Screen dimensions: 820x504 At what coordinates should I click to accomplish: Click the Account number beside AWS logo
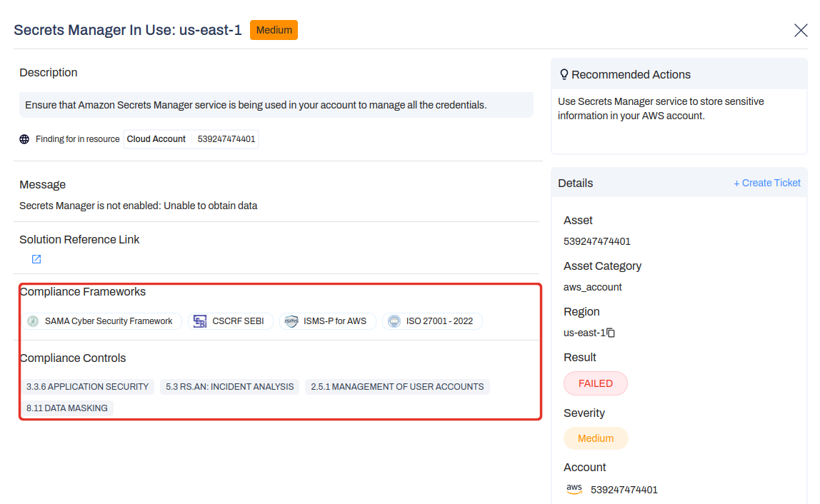[624, 490]
